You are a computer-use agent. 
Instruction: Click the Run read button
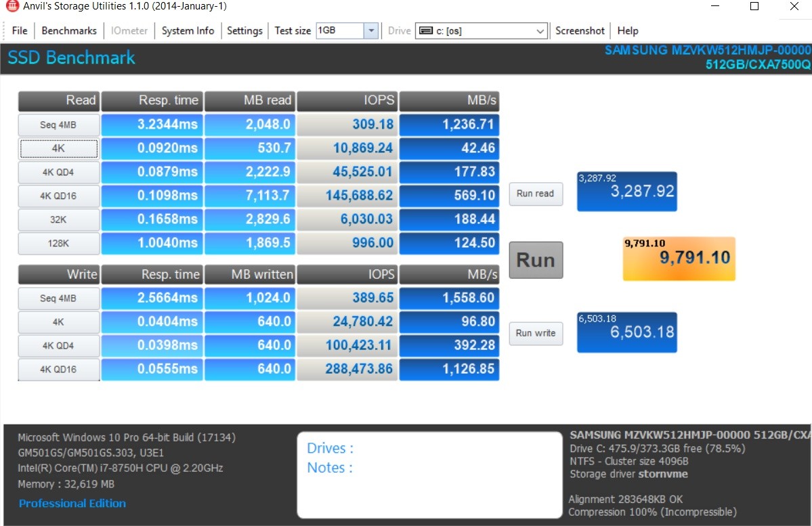pyautogui.click(x=535, y=194)
